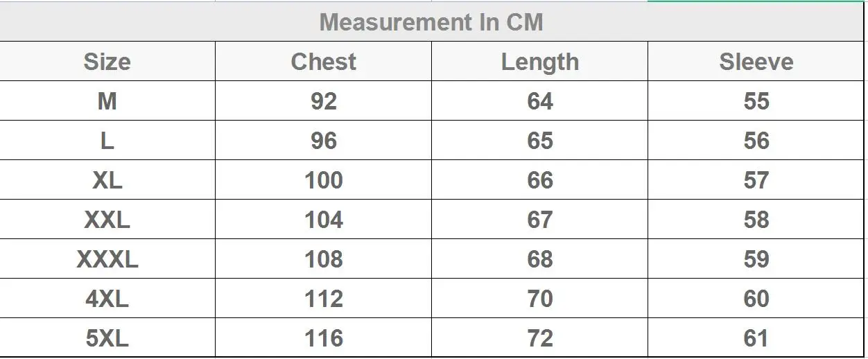Viewport: 868px width, 359px height.
Task: Click the chest value 92 cell
Action: tap(323, 101)
